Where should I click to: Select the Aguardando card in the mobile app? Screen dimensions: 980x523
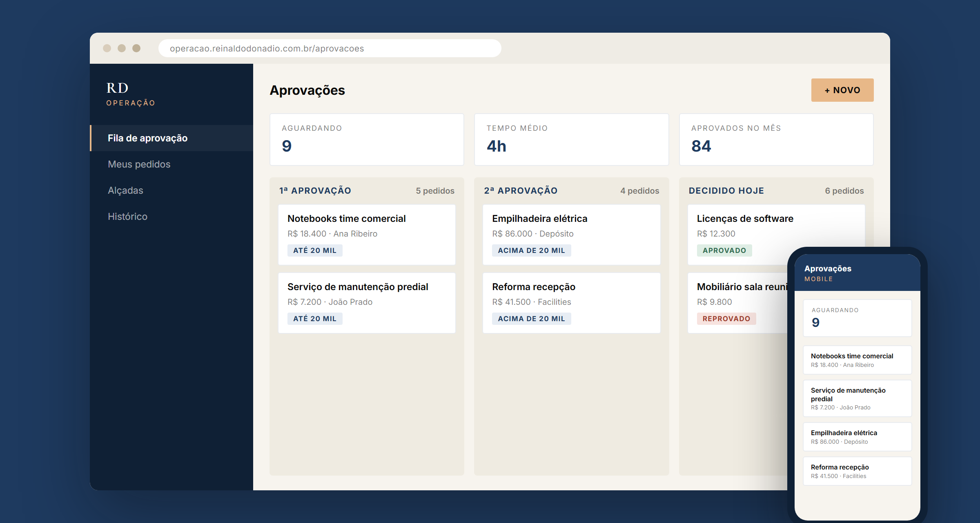pyautogui.click(x=857, y=318)
